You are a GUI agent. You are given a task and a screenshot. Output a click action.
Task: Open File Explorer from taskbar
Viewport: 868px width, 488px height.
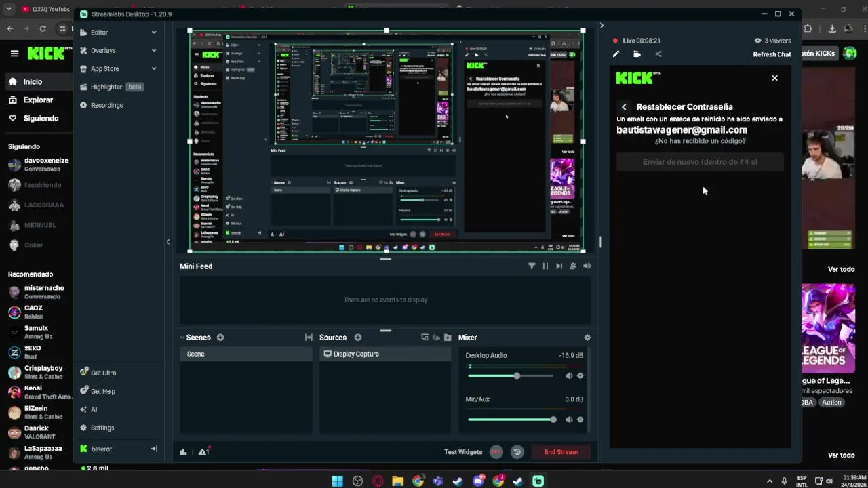[x=397, y=481]
